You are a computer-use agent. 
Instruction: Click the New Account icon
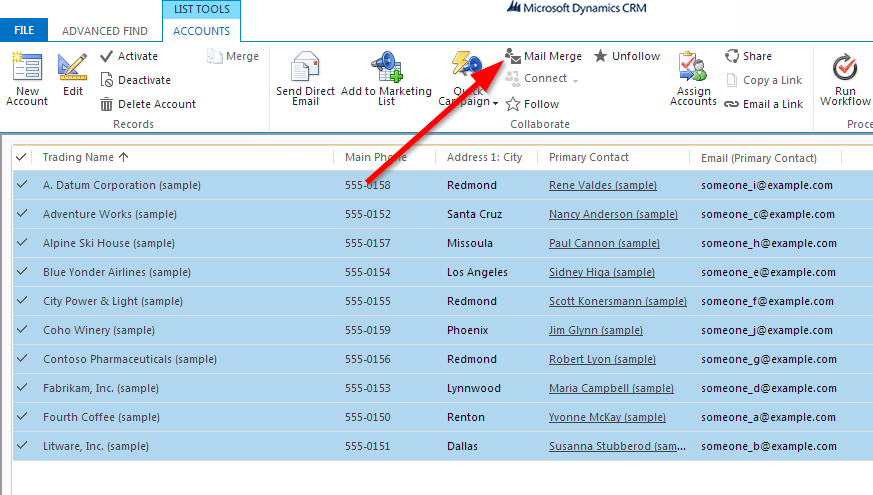point(27,67)
